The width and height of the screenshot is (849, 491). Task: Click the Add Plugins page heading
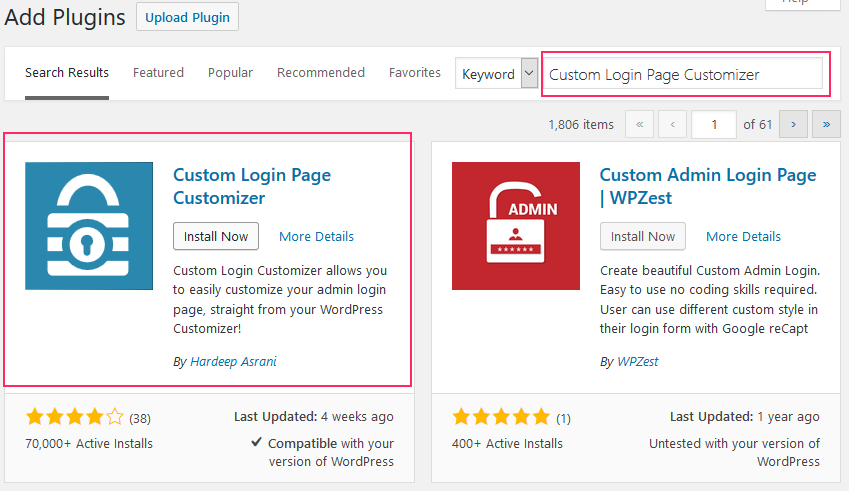65,17
